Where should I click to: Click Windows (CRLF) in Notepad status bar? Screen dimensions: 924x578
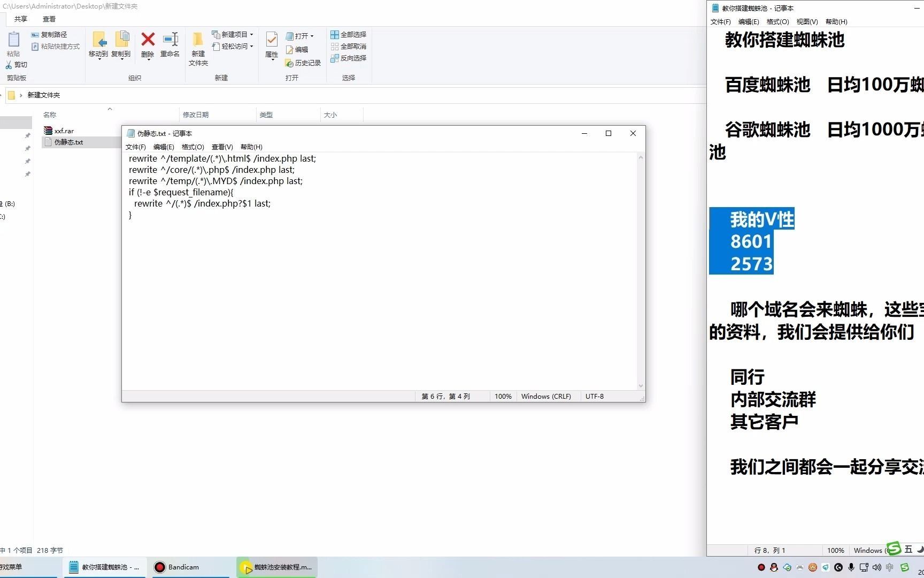click(x=546, y=397)
